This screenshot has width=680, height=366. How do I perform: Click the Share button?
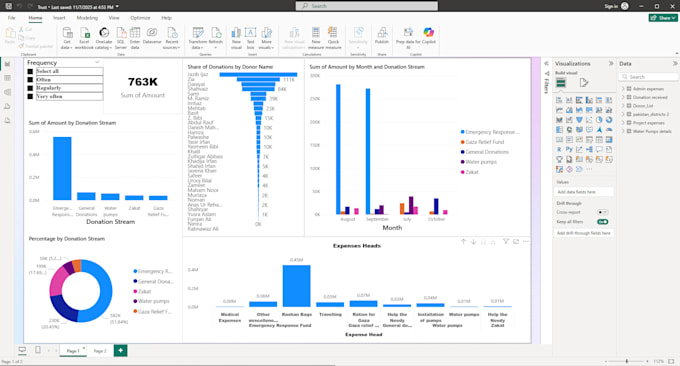(663, 18)
